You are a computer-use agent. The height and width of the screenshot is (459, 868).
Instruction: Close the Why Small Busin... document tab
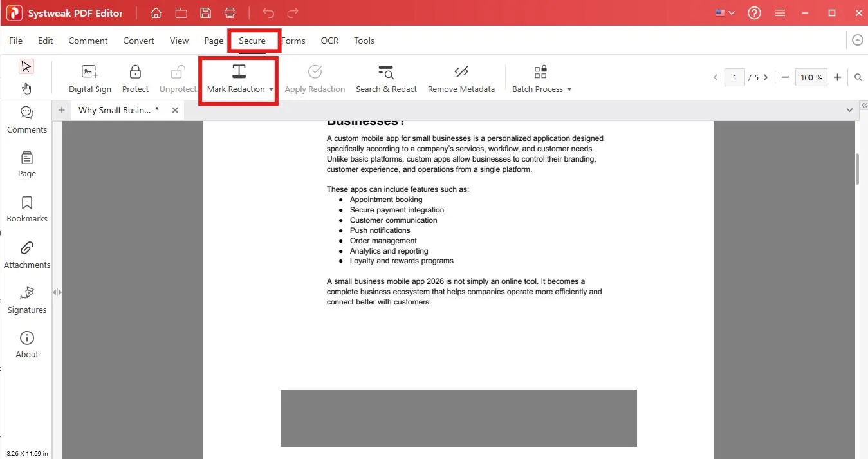175,110
